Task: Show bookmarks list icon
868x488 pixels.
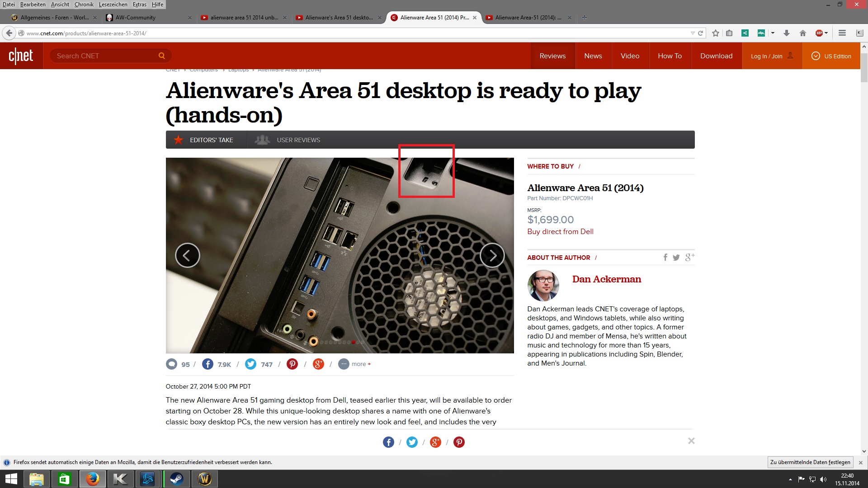Action: click(x=729, y=33)
